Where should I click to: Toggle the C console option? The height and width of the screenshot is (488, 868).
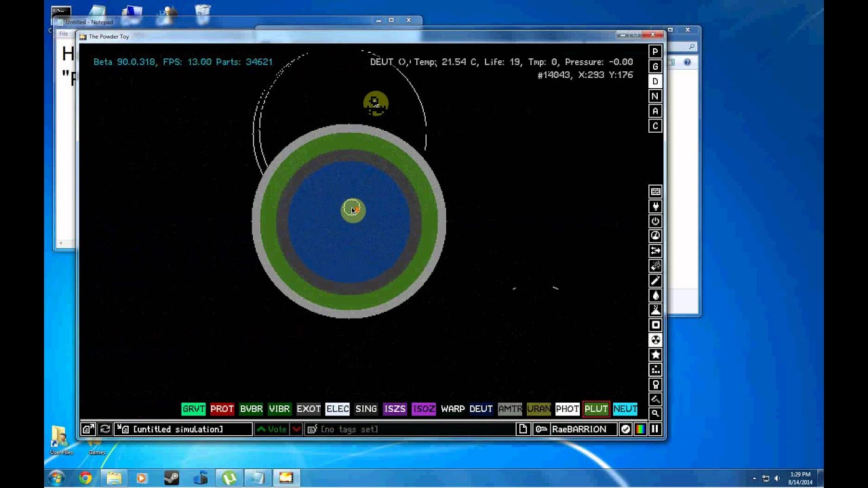pyautogui.click(x=655, y=126)
